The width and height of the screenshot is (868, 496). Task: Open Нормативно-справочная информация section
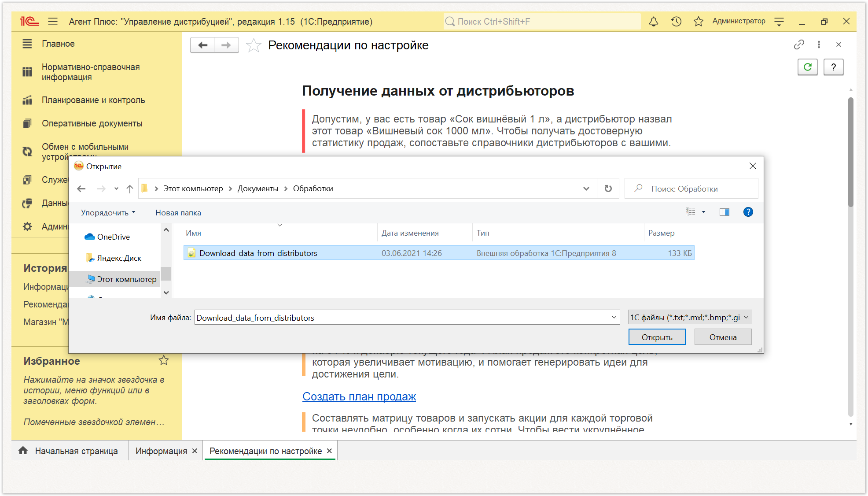[x=91, y=72]
